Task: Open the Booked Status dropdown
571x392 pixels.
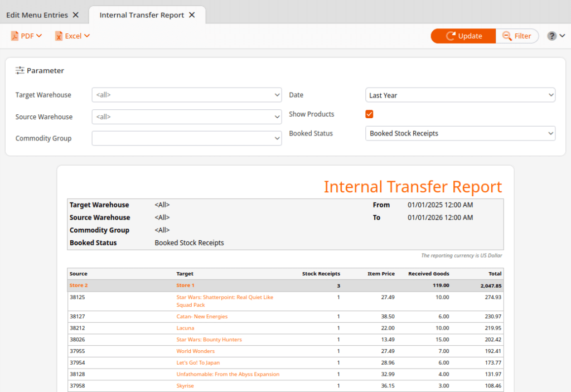Action: pyautogui.click(x=460, y=133)
